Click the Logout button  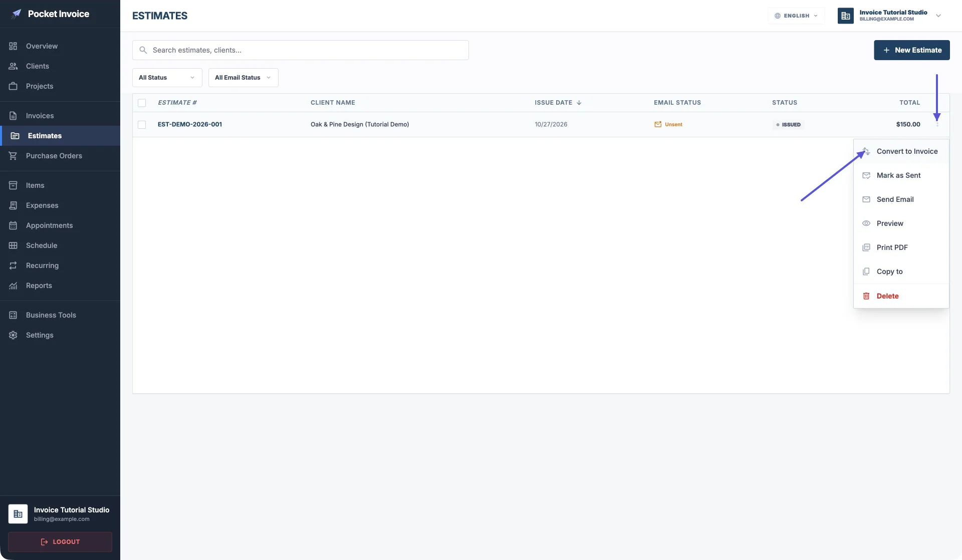60,542
